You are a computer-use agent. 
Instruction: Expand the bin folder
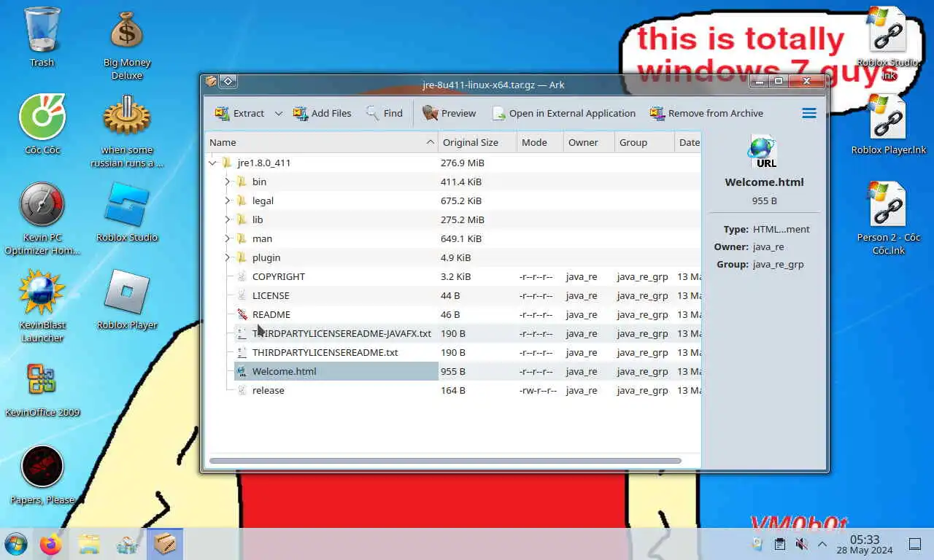tap(227, 182)
